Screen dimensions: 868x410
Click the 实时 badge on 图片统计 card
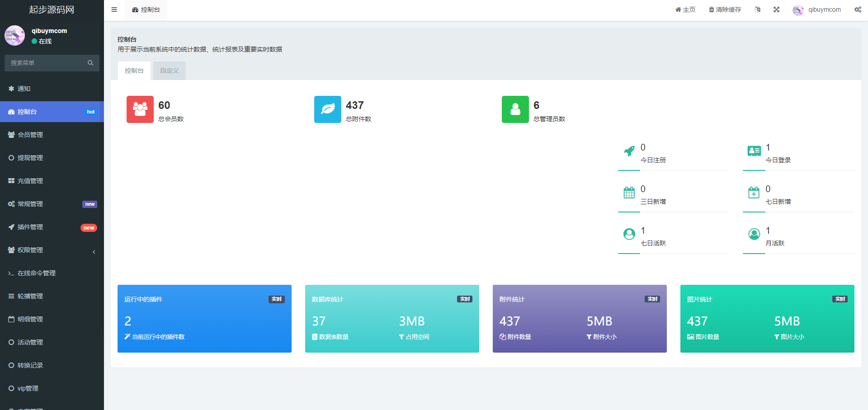840,299
